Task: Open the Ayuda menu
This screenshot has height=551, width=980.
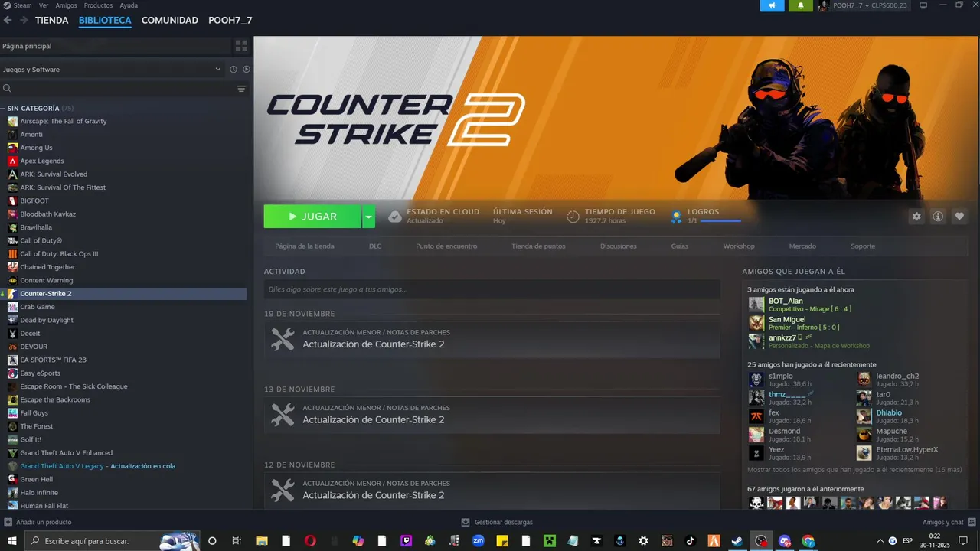Action: point(129,5)
